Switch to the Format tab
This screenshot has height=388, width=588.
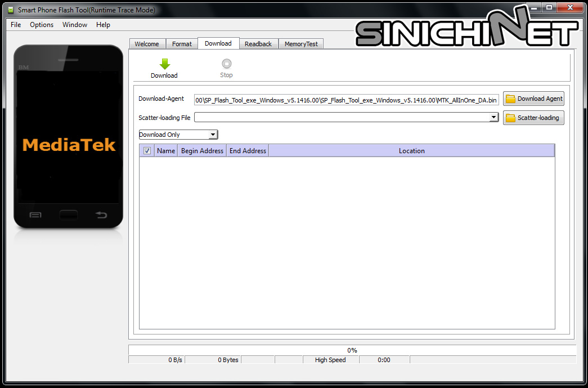click(182, 43)
